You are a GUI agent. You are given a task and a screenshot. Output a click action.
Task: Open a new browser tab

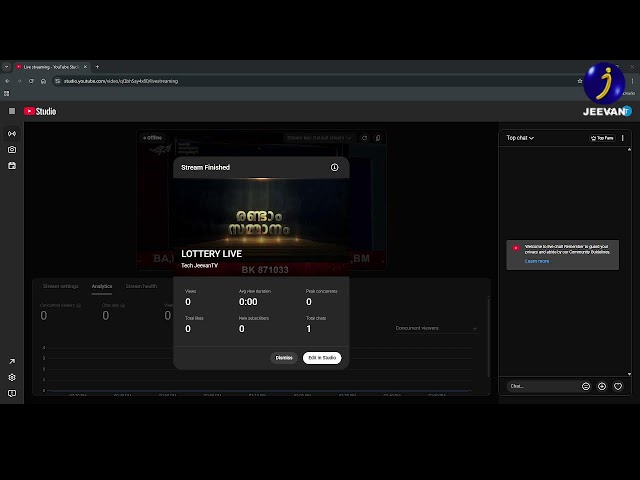[x=97, y=67]
